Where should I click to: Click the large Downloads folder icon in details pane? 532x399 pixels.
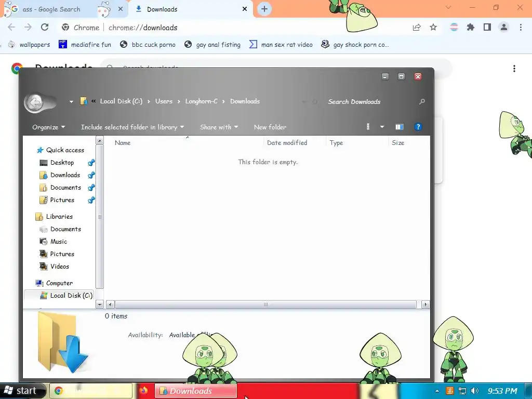tap(63, 342)
